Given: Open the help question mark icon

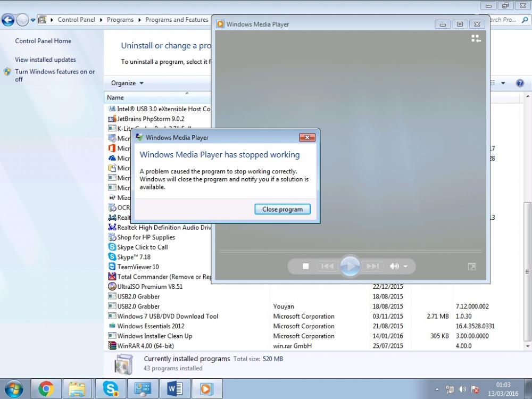Looking at the screenshot, I should tap(520, 83).
